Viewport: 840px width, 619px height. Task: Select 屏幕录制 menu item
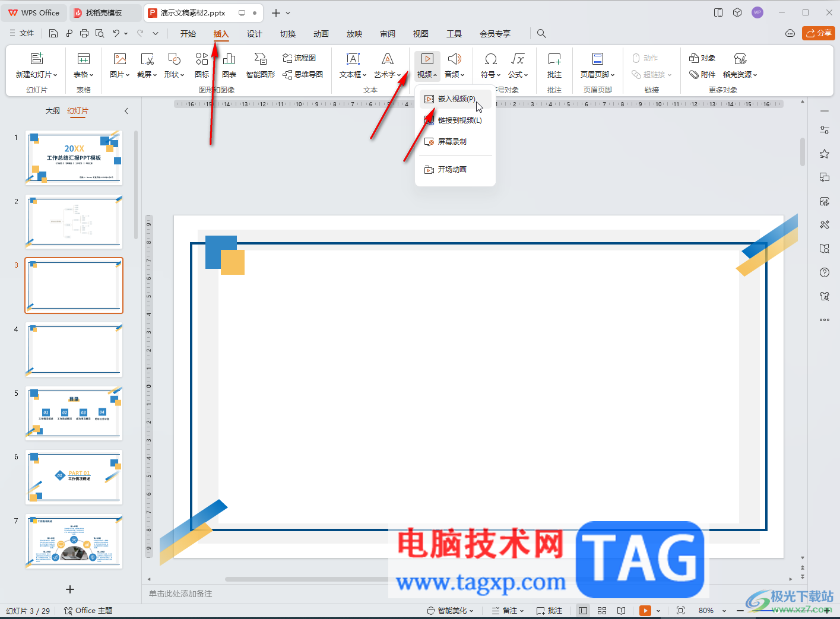455,142
